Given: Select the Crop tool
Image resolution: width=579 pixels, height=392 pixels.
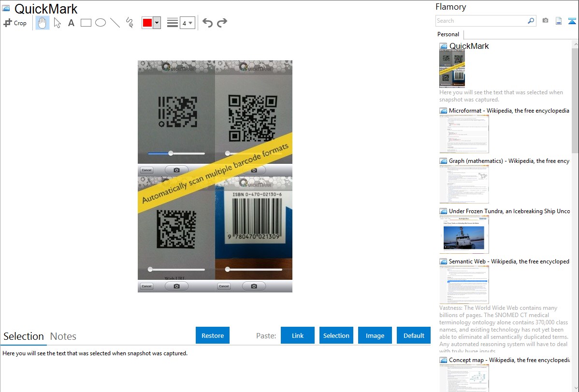Looking at the screenshot, I should 15,23.
